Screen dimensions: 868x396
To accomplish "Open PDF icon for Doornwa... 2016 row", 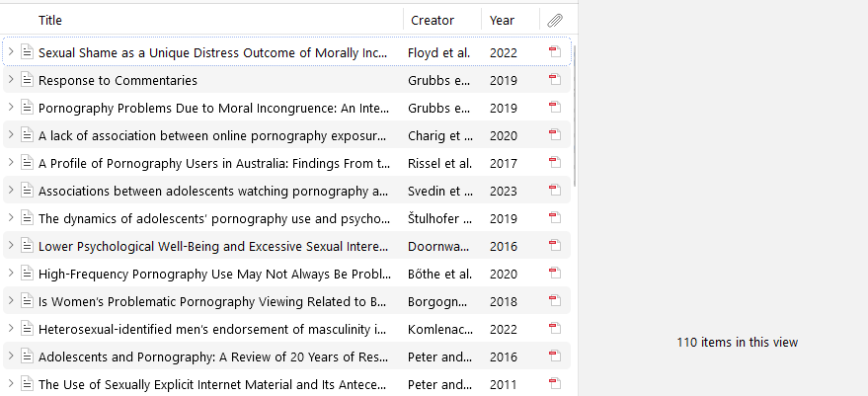I will [555, 245].
